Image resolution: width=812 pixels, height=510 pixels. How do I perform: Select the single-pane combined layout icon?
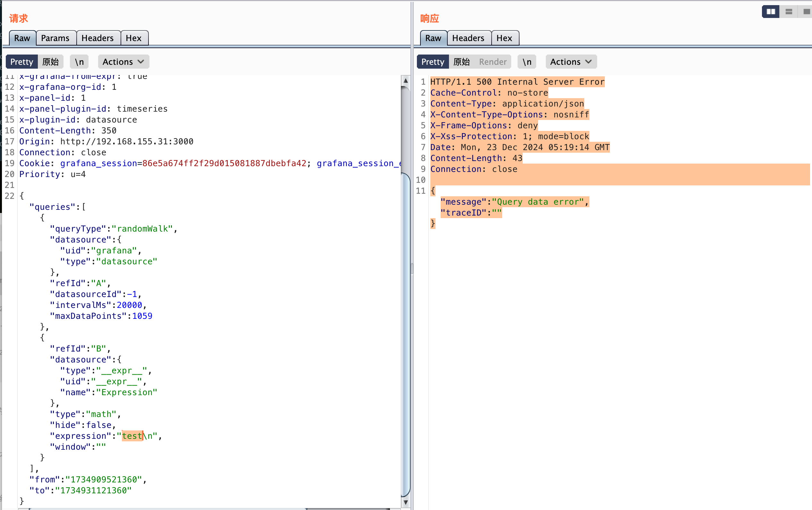point(806,12)
